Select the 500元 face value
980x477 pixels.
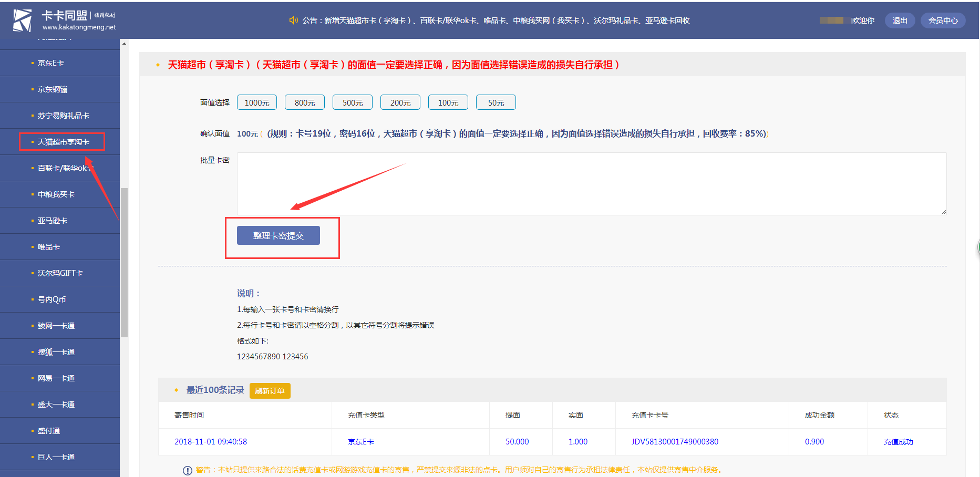353,102
